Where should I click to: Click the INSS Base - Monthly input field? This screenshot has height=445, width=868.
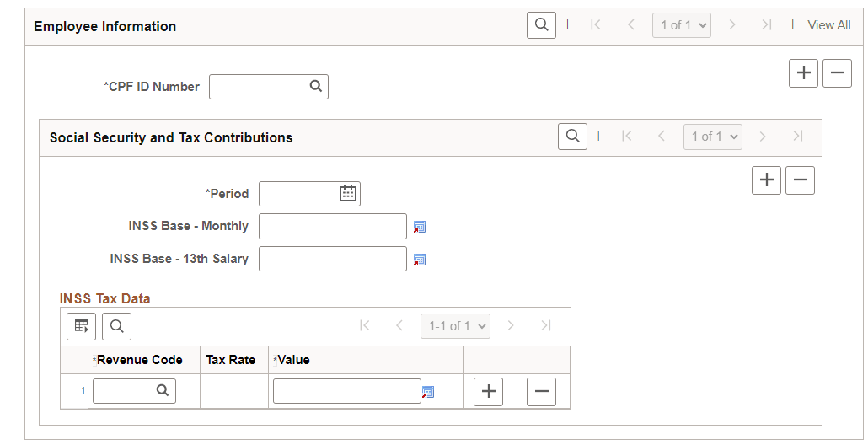pos(332,227)
